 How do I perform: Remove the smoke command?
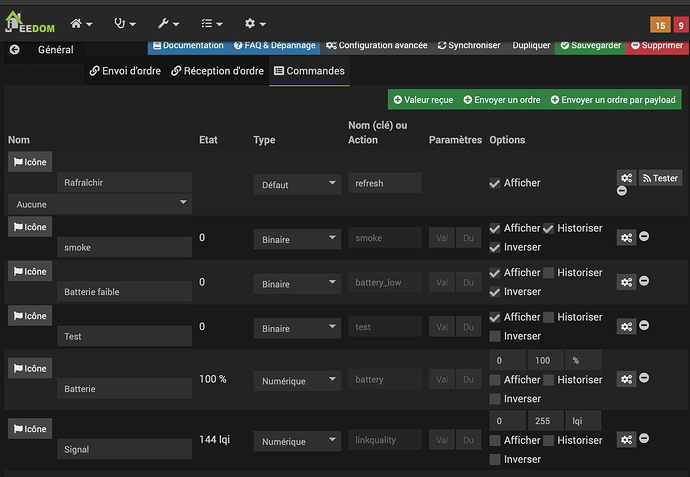pyautogui.click(x=644, y=236)
